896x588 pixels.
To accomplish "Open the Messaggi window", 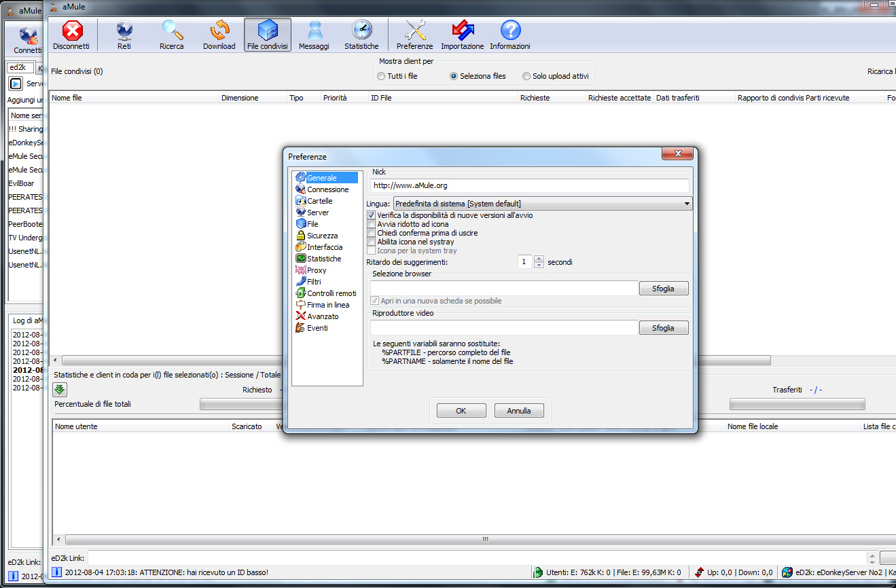I will 314,35.
